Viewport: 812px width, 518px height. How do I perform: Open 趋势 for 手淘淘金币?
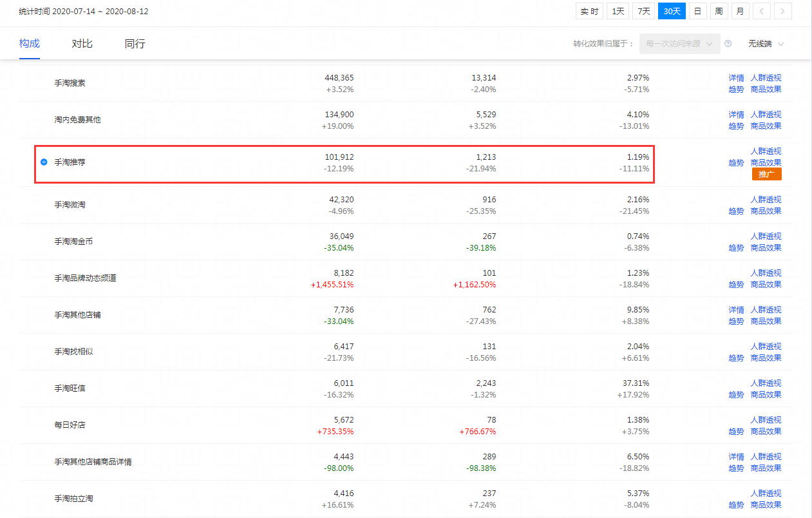tap(736, 248)
